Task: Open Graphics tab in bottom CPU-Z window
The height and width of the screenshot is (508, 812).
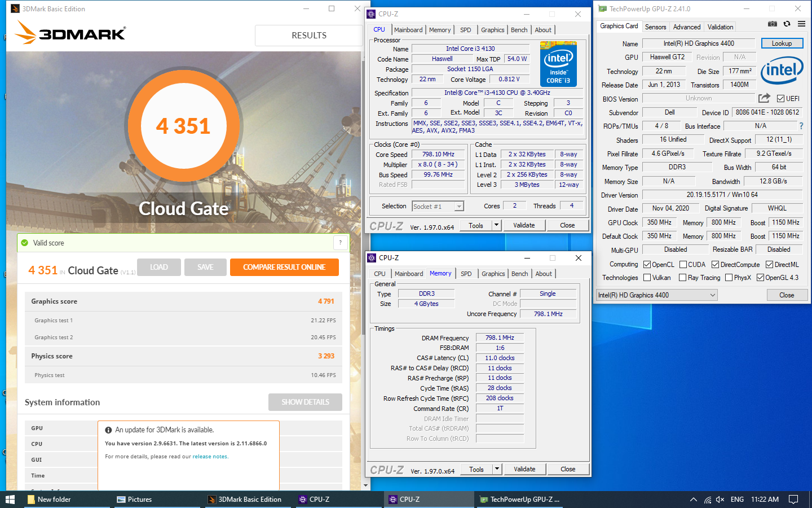Action: pos(493,274)
